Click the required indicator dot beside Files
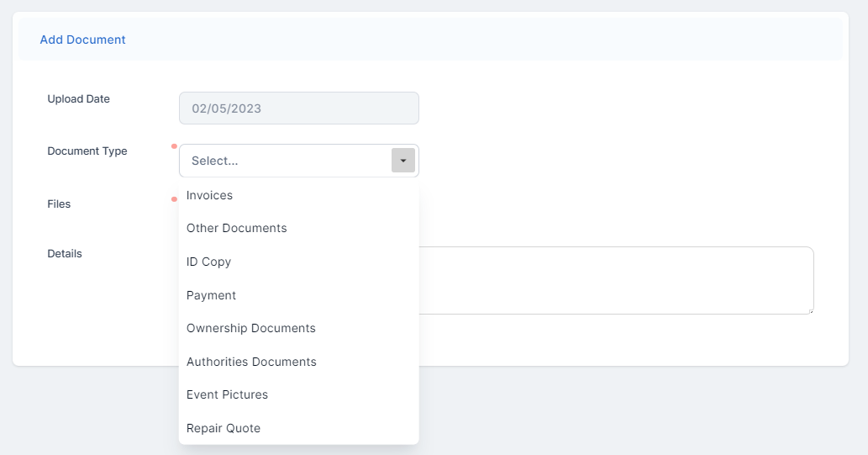This screenshot has height=455, width=868. 174,199
